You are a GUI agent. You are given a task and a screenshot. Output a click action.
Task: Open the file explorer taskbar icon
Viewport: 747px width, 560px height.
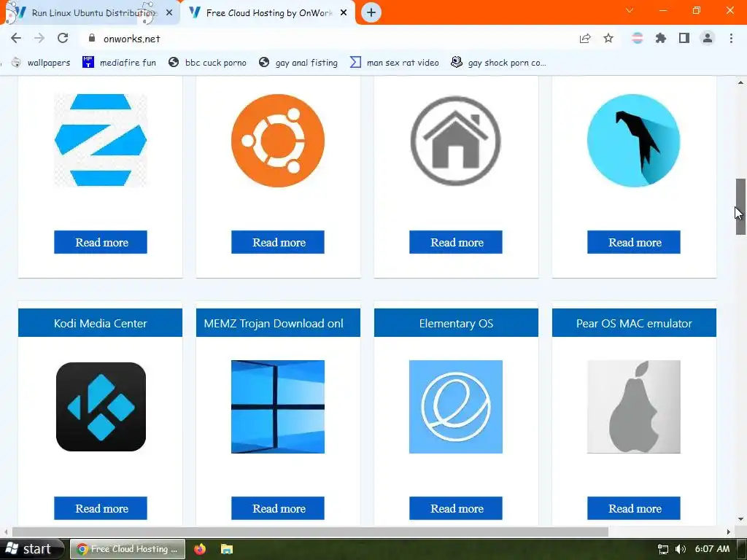tap(227, 549)
